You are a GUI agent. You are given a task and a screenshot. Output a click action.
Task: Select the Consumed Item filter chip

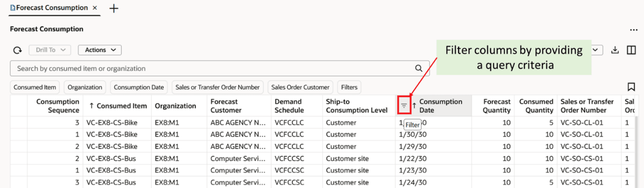point(35,87)
